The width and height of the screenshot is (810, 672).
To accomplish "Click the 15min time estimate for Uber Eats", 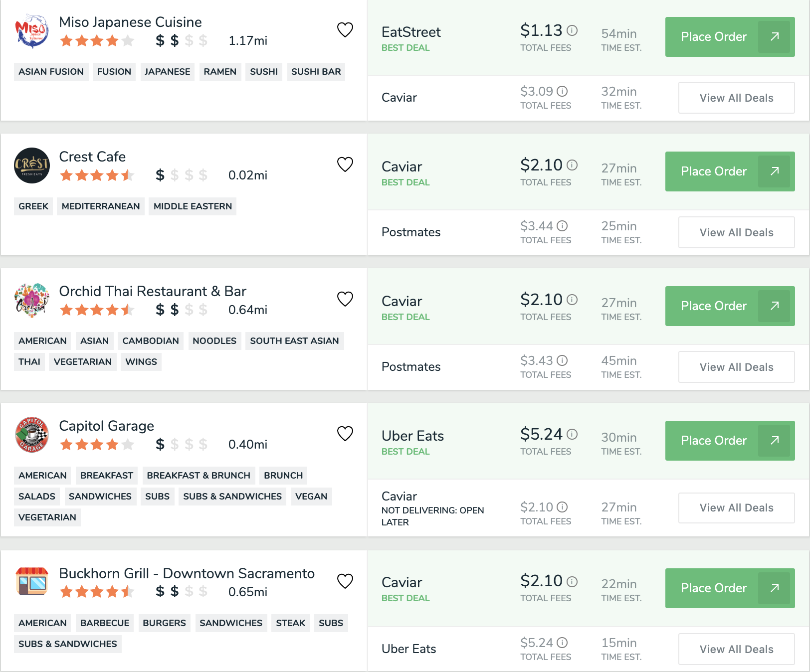I will [619, 643].
